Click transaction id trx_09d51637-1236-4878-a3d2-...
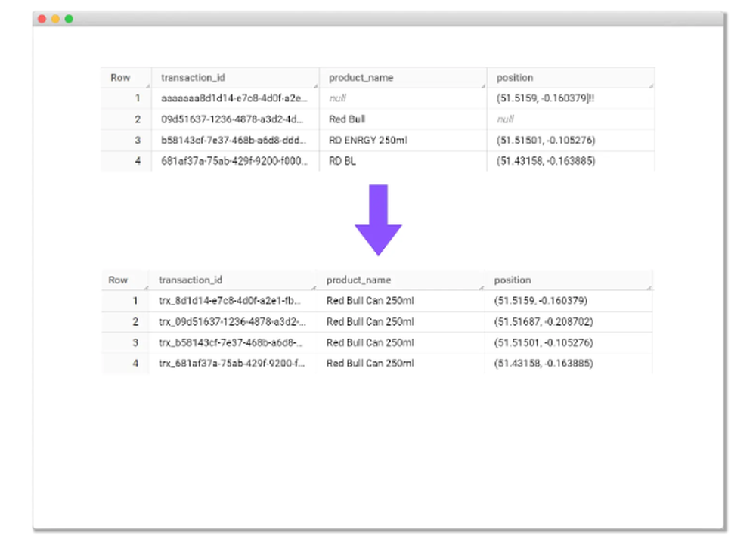756x548 pixels. tap(232, 321)
